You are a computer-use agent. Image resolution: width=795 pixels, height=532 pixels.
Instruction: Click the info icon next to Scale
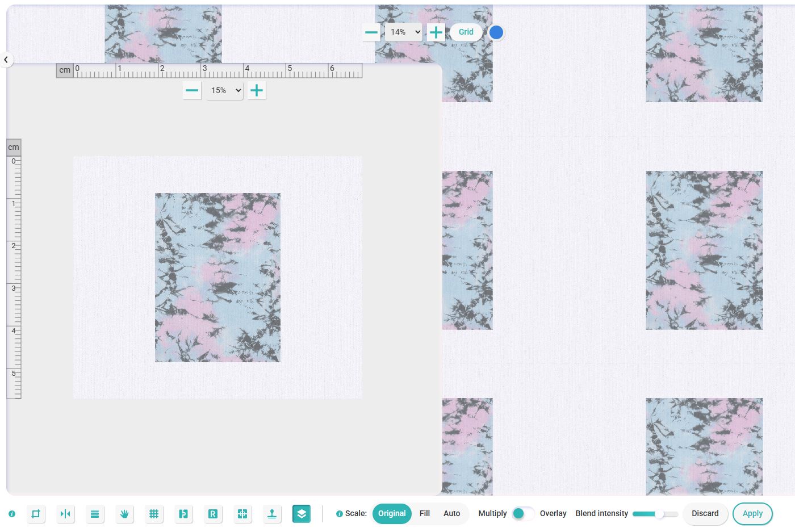(339, 514)
